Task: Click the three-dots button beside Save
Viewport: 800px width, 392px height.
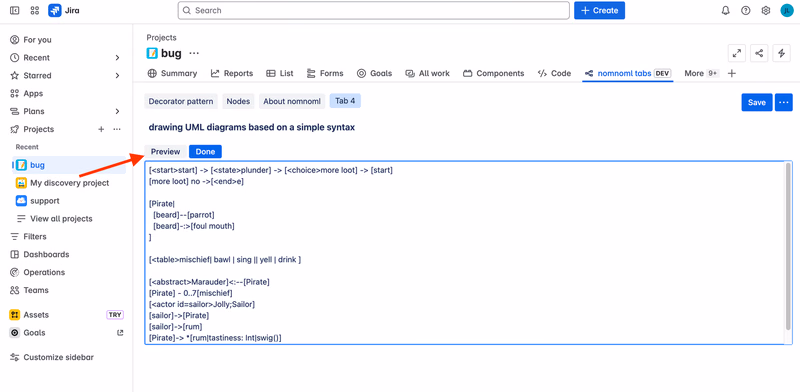Action: [784, 102]
